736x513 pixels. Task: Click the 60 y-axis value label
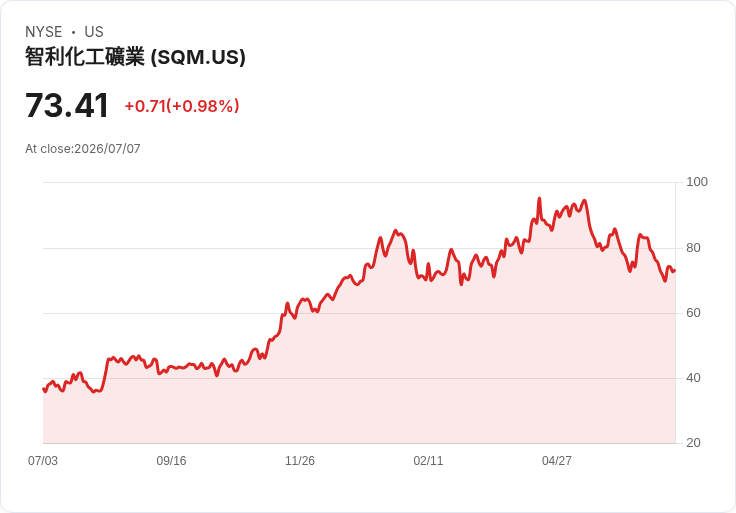[x=693, y=313]
